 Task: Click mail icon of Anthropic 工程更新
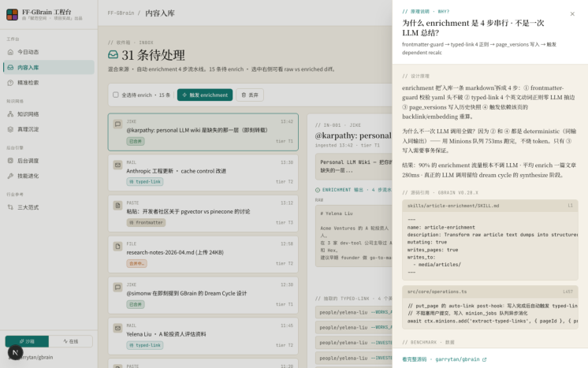point(117,165)
